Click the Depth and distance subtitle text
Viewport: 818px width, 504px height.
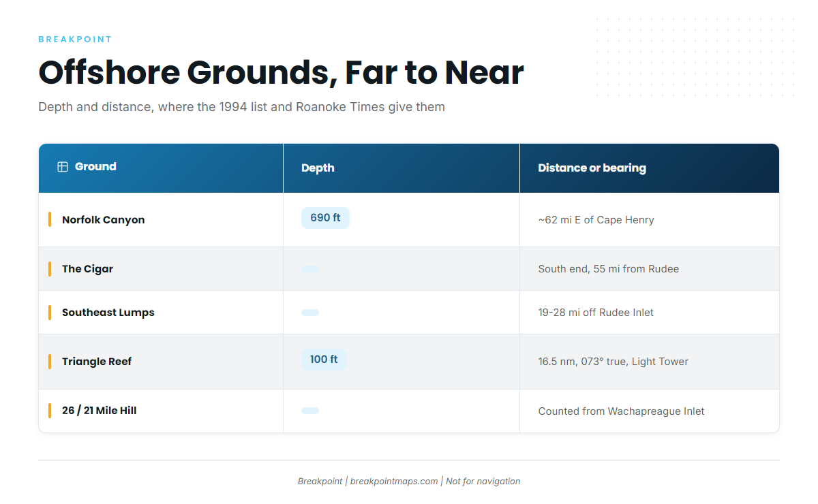pos(242,107)
